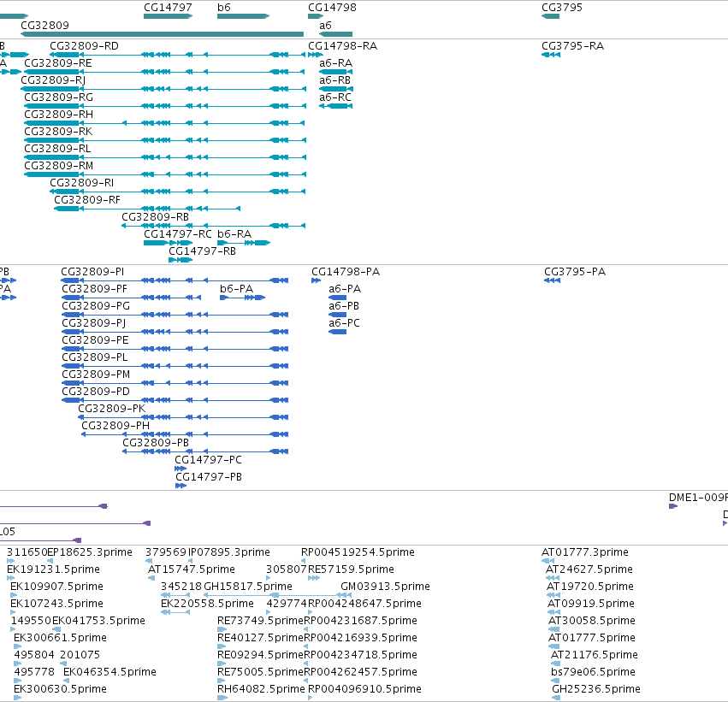This screenshot has width=728, height=702.
Task: Click transcript CG14797-RB
Action: point(202,251)
